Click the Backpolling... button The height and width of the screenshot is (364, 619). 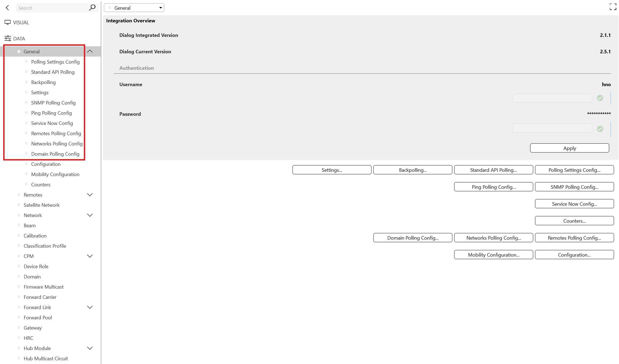click(413, 170)
